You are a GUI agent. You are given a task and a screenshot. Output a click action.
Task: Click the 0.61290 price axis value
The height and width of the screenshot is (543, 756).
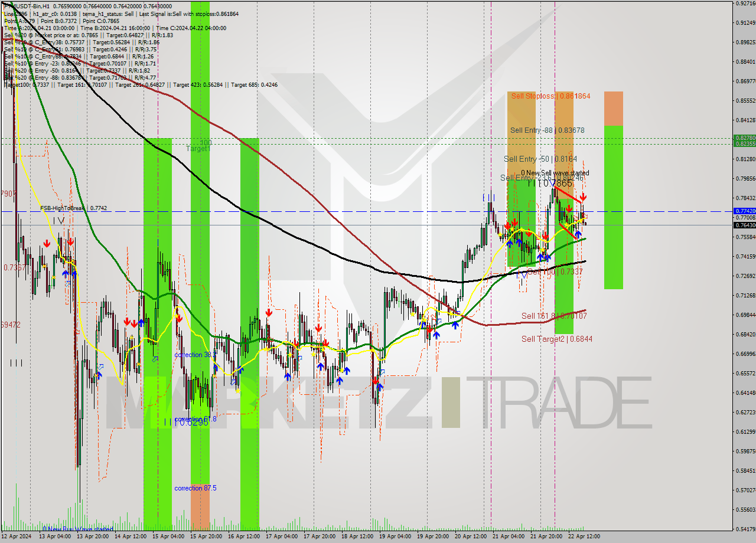pos(745,431)
